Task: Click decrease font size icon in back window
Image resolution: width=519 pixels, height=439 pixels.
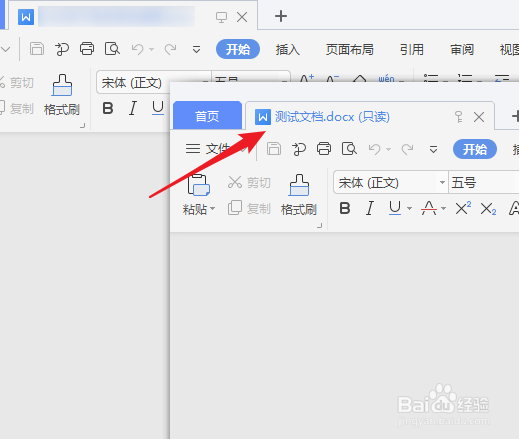Action: (x=333, y=79)
